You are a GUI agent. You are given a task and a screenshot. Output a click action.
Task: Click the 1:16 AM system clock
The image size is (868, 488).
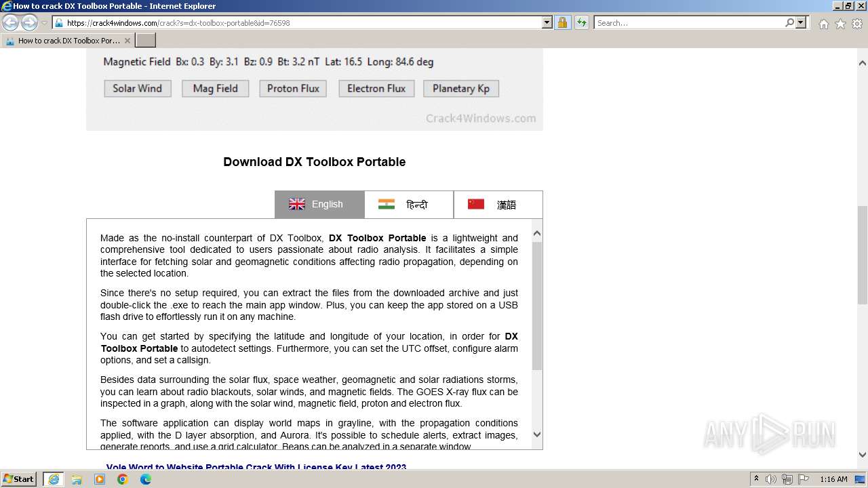click(x=833, y=479)
